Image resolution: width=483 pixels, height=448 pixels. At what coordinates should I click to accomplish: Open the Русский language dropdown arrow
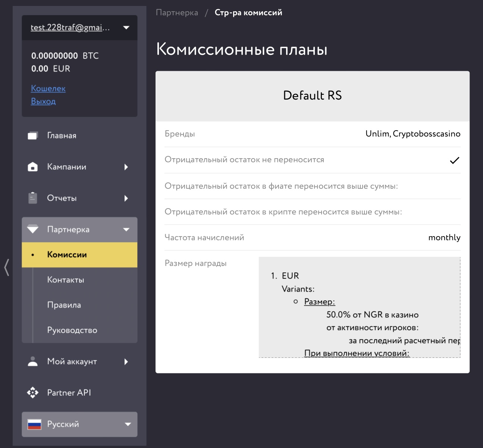pos(128,424)
